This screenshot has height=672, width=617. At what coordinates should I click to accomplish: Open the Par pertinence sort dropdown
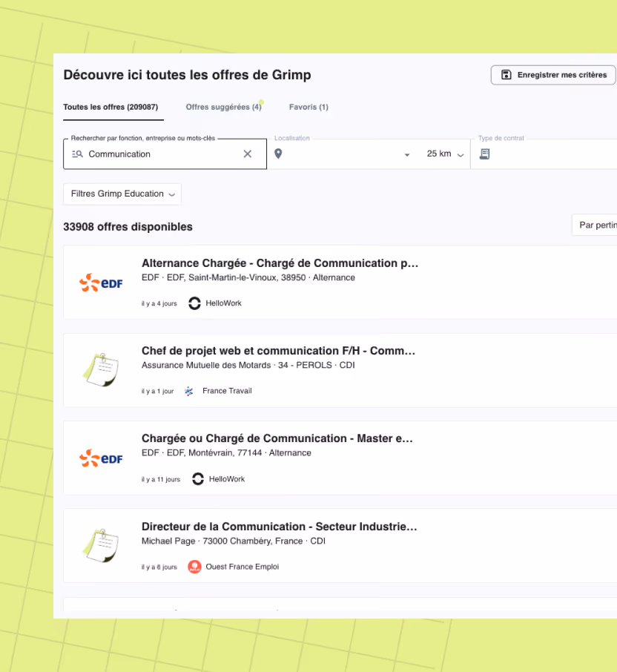click(x=595, y=225)
